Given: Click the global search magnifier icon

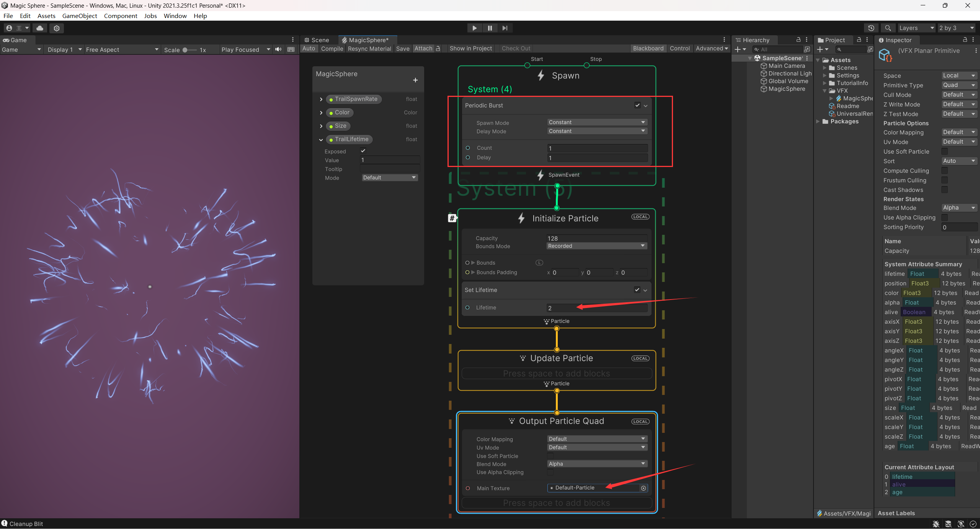Looking at the screenshot, I should pyautogui.click(x=888, y=28).
